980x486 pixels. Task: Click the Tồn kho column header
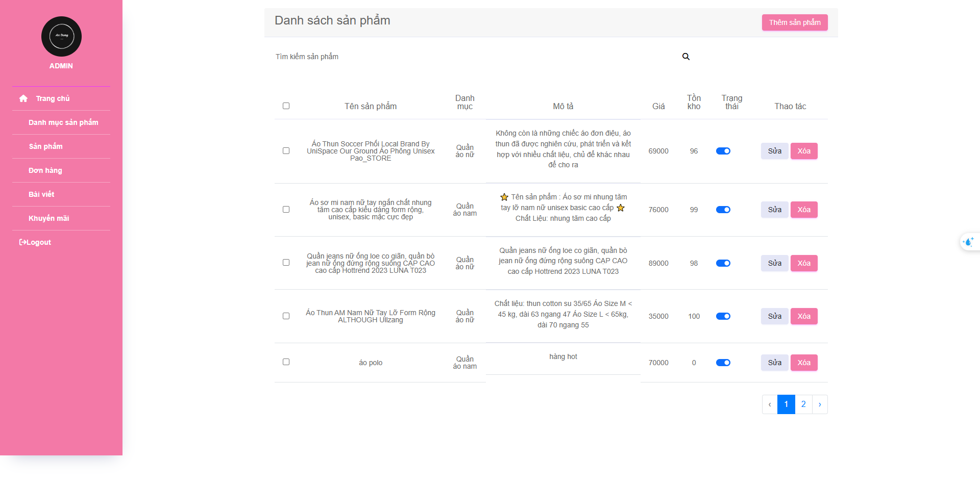[x=694, y=102]
